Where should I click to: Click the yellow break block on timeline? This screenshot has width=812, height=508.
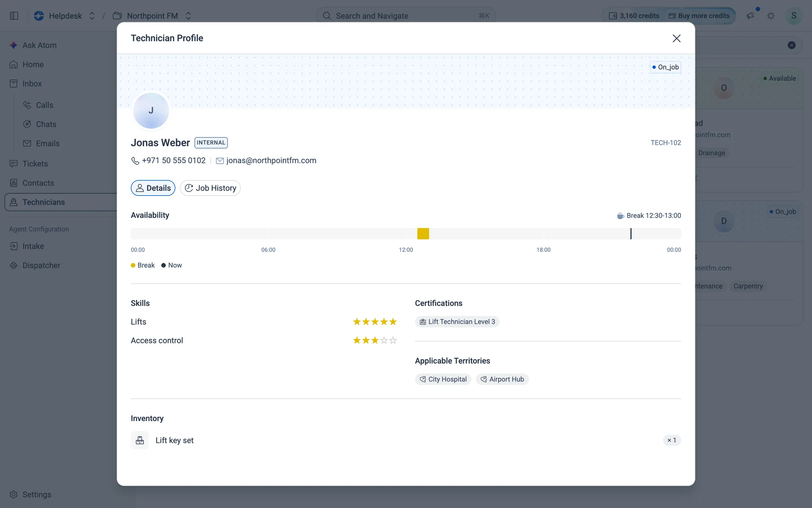click(x=423, y=233)
